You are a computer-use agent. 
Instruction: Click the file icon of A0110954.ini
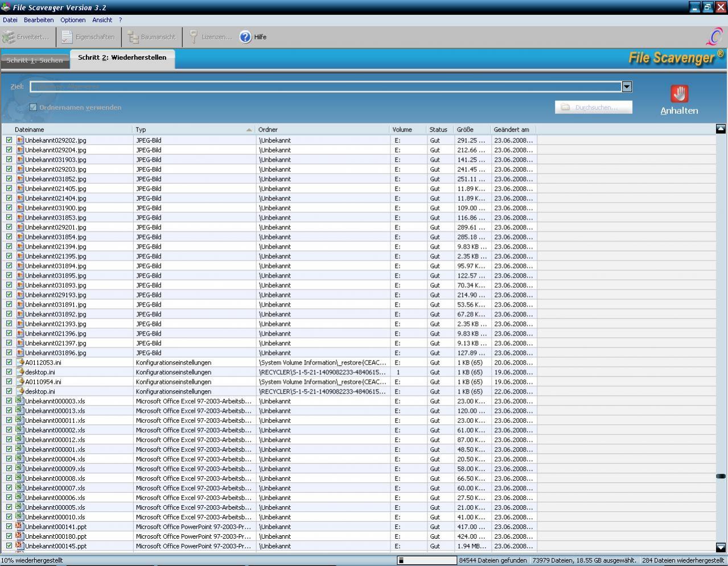(x=20, y=382)
